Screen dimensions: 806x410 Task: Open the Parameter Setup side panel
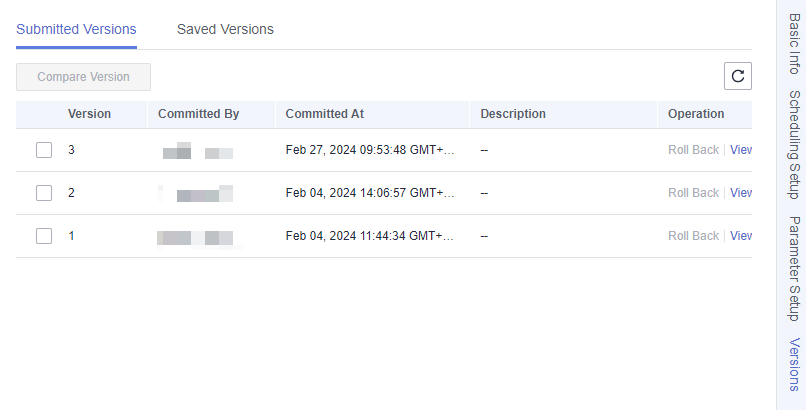[x=794, y=269]
